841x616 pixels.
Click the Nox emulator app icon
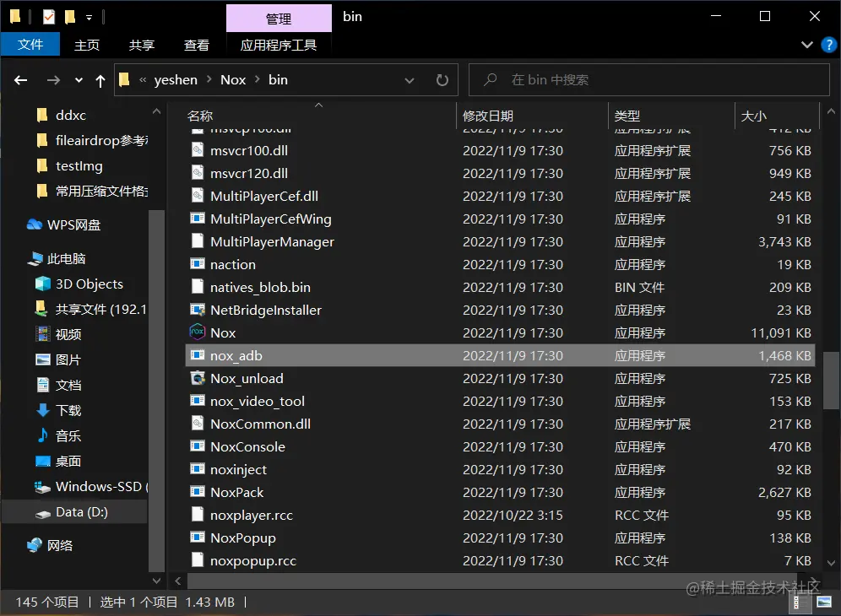[198, 332]
